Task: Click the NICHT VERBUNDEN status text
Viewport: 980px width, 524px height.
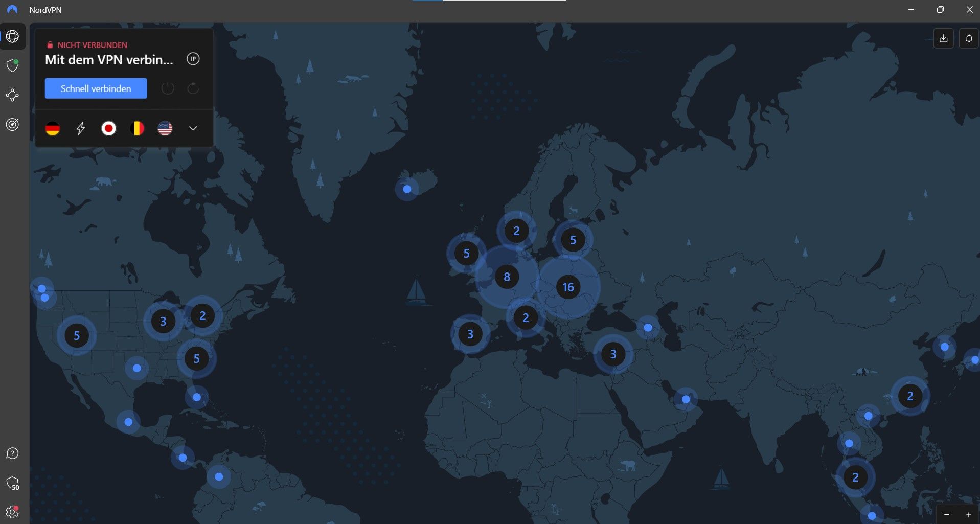Action: (x=93, y=45)
